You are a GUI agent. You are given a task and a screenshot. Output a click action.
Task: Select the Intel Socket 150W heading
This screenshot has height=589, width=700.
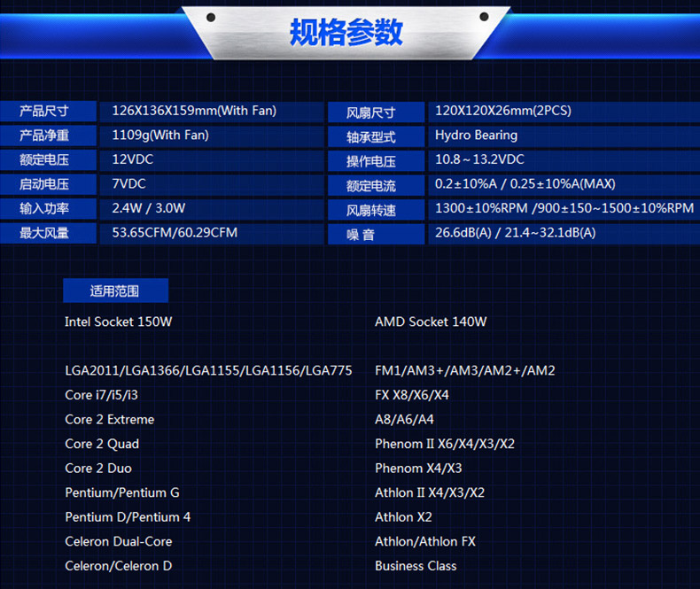coord(119,322)
